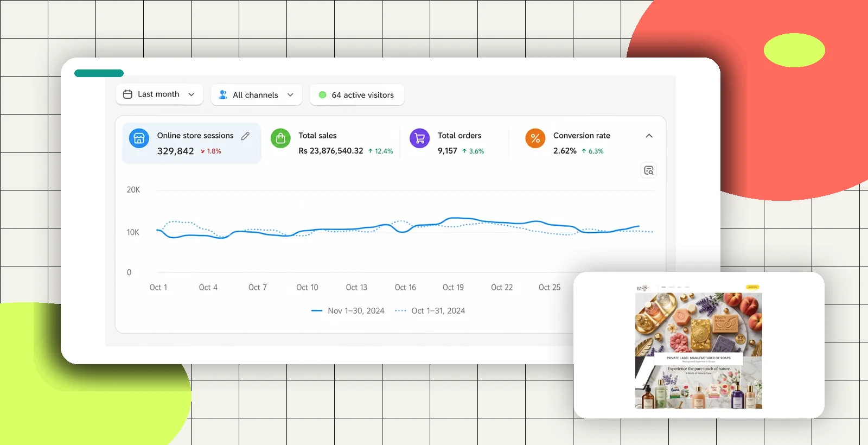Screen dimensions: 868x445
Task: Click the 329,842 sessions value
Action: [x=175, y=151]
